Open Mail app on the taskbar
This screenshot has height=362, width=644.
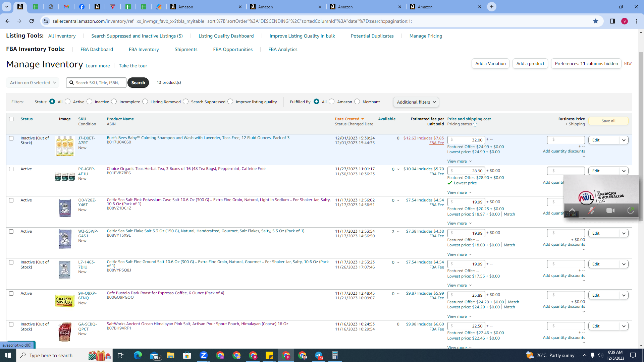(x=155, y=355)
